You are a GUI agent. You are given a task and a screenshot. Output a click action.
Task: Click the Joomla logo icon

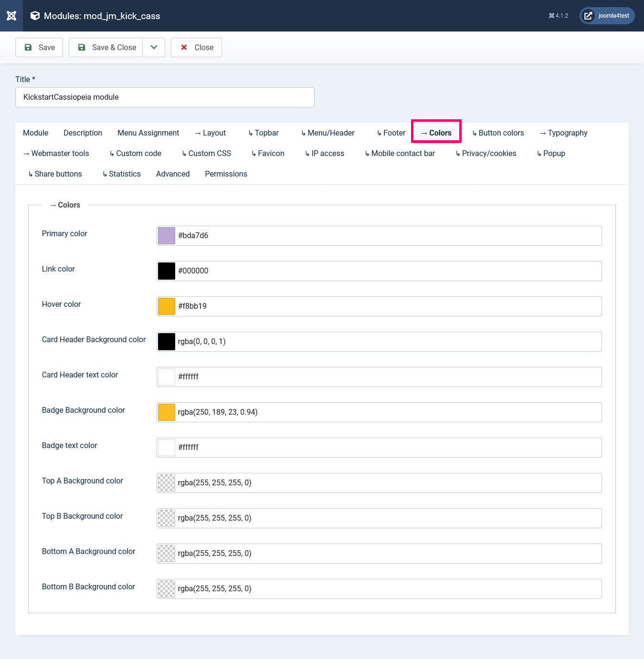11,16
